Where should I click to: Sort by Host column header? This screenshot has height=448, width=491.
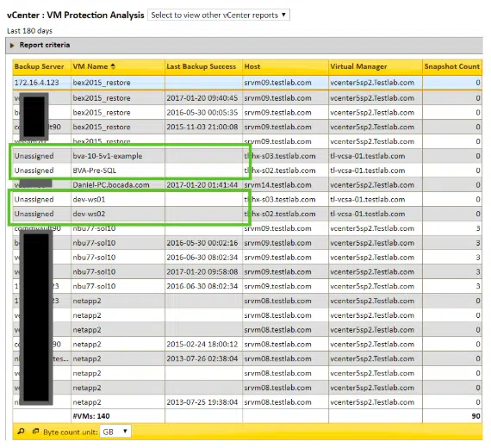point(252,66)
